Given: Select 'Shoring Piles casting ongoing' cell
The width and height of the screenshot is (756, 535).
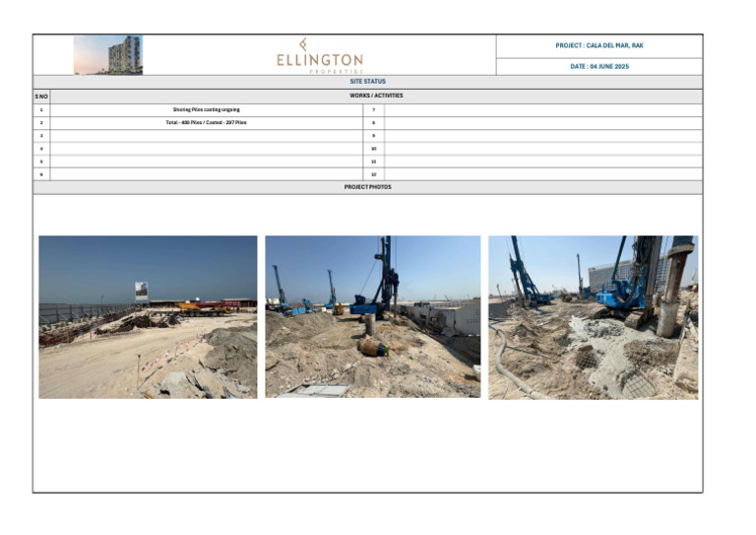Looking at the screenshot, I should click(x=207, y=110).
